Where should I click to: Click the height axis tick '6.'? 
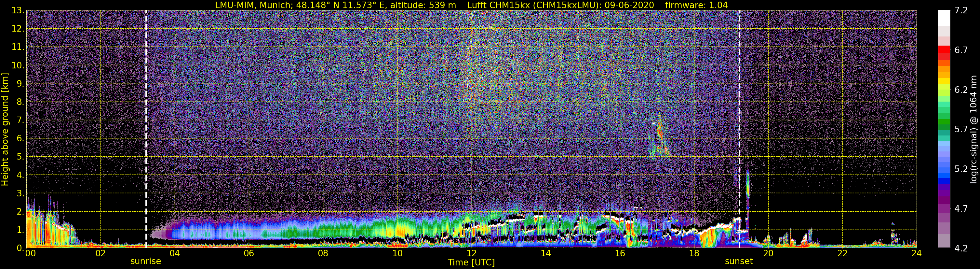[x=20, y=139]
